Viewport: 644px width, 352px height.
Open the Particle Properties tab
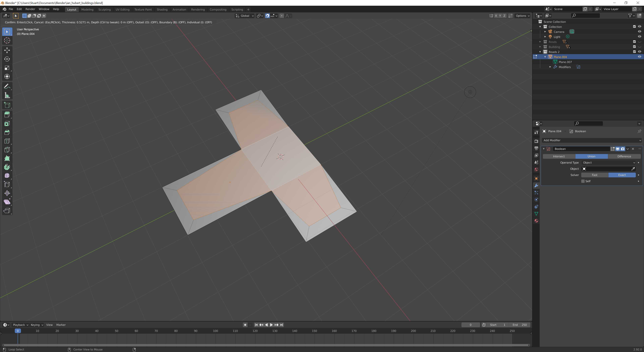(x=536, y=192)
